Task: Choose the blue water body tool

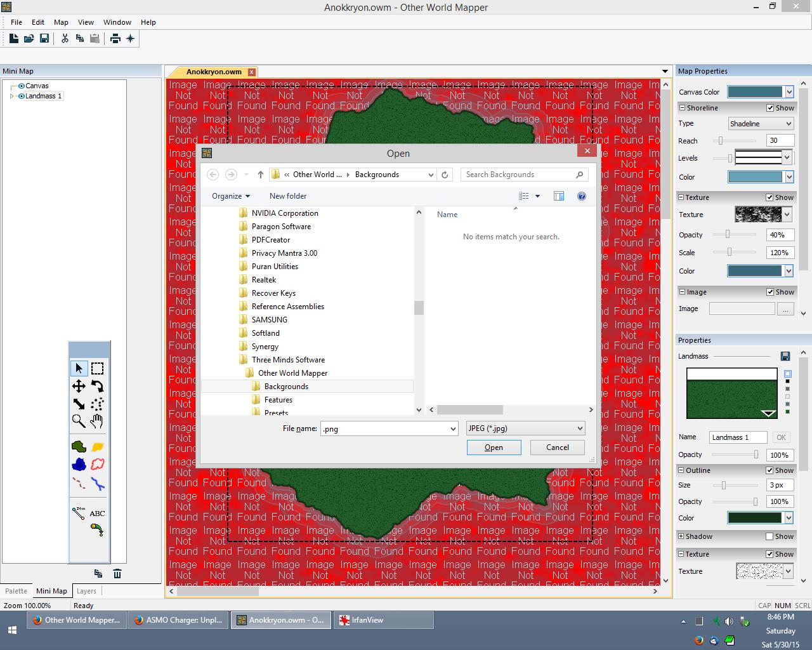Action: point(79,465)
